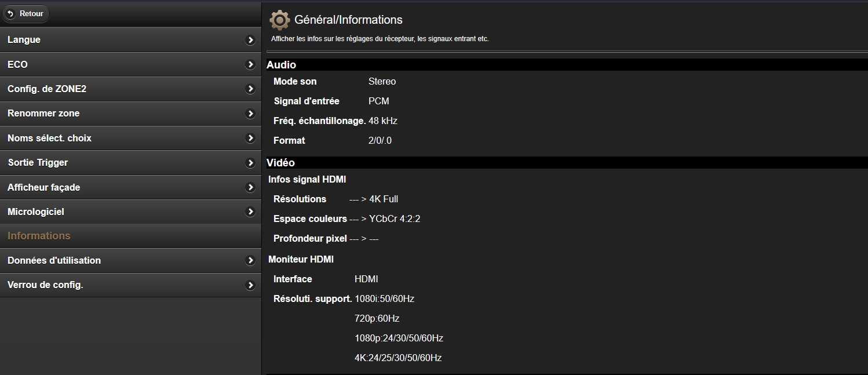Viewport: 868px width, 375px height.
Task: Click the Audio section header
Action: [281, 65]
